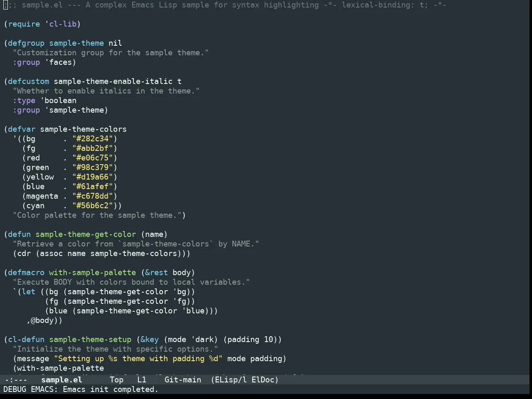Click sample-theme-colors in the defvar line
The height and width of the screenshot is (399, 532).
click(x=84, y=129)
